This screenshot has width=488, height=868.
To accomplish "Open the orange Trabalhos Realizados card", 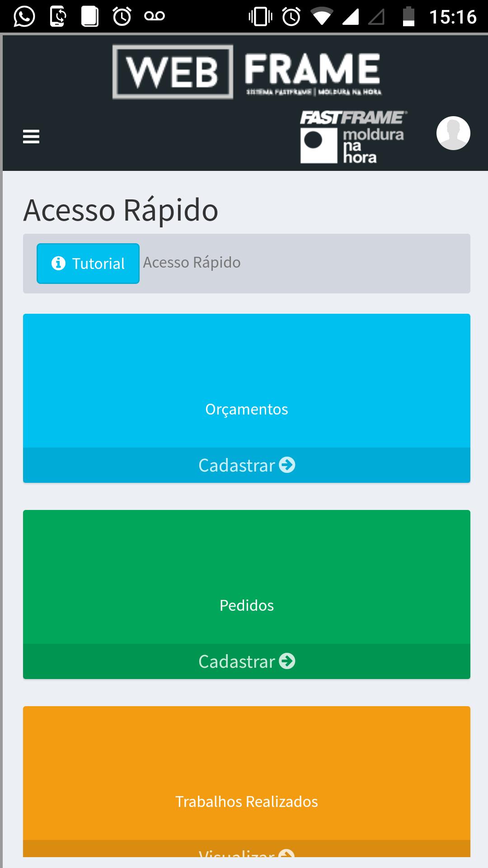I will (247, 773).
